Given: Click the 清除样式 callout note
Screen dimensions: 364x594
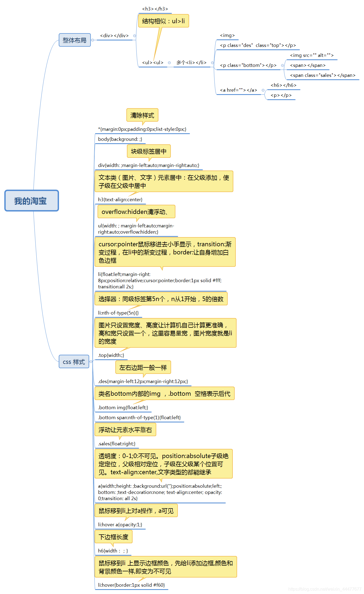Looking at the screenshot, I should click(142, 115).
